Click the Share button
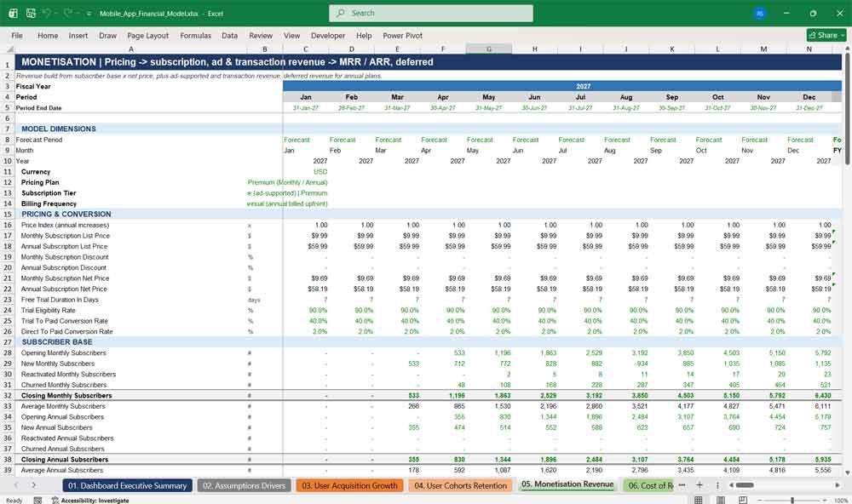Viewport: 852px width, 504px height. point(826,35)
